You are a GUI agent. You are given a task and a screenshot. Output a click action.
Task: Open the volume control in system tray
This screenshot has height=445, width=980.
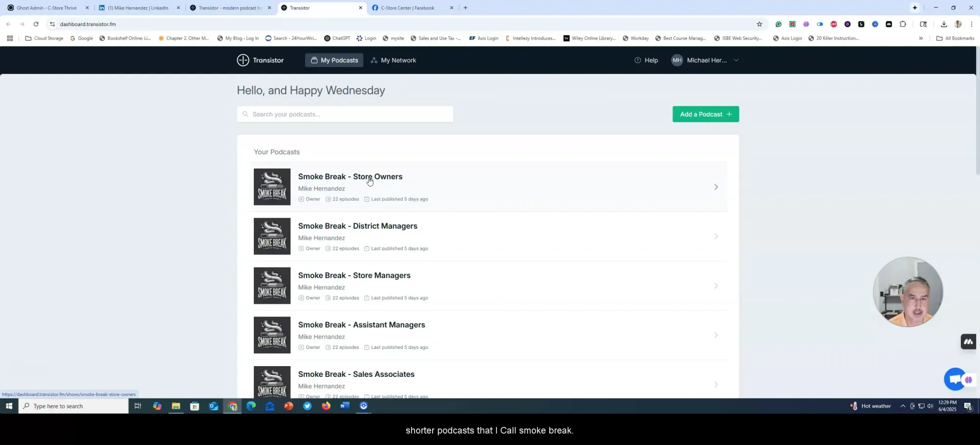pos(930,406)
